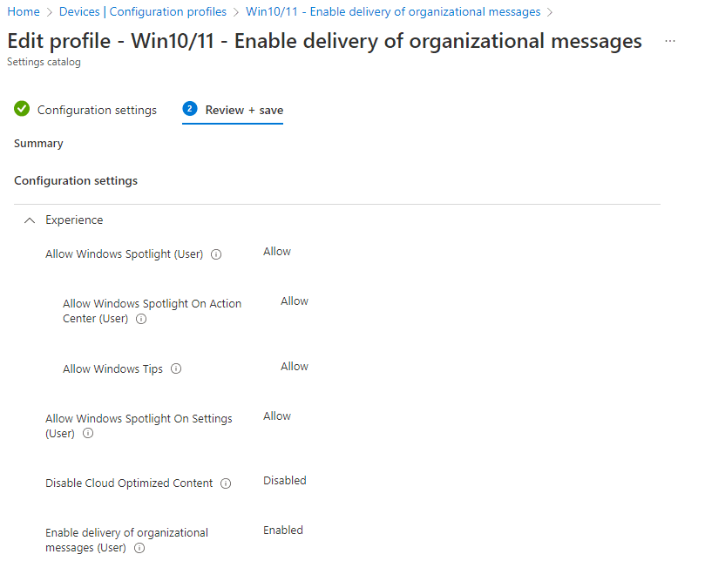
Task: Click info icon for Spotlight On Settings
Action: tap(88, 434)
